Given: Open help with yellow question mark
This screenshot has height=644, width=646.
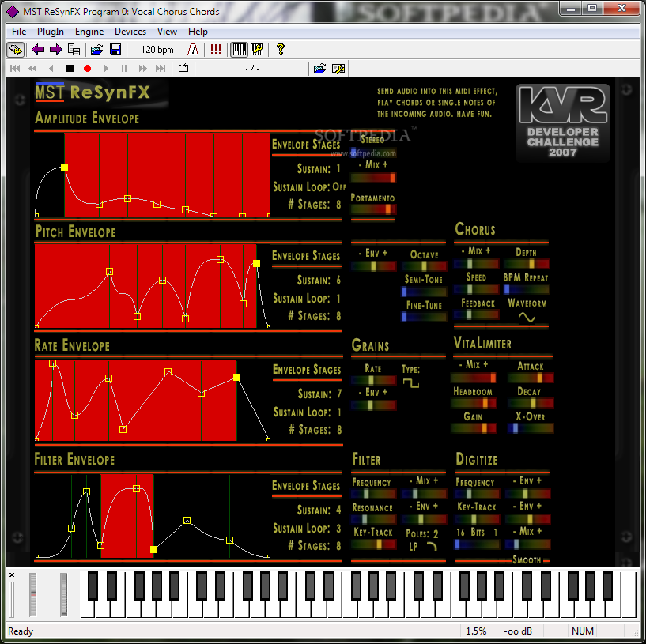Looking at the screenshot, I should click(281, 50).
